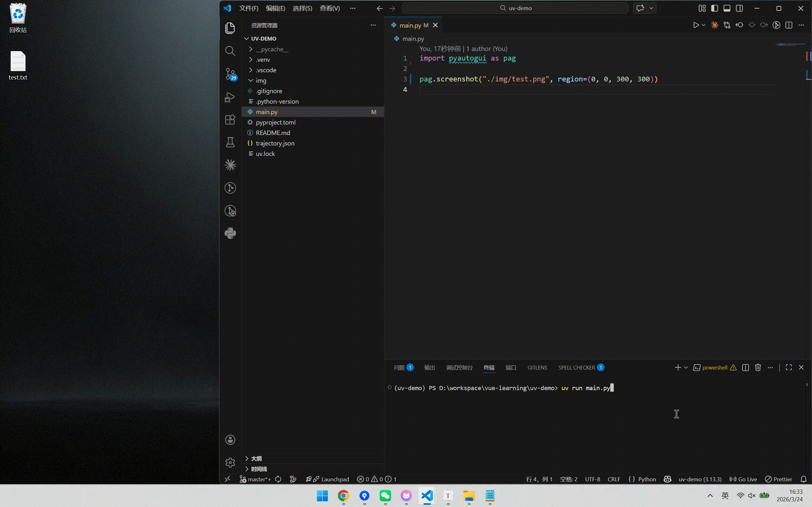The width and height of the screenshot is (812, 507).
Task: Click Go Live in status bar
Action: click(x=743, y=479)
